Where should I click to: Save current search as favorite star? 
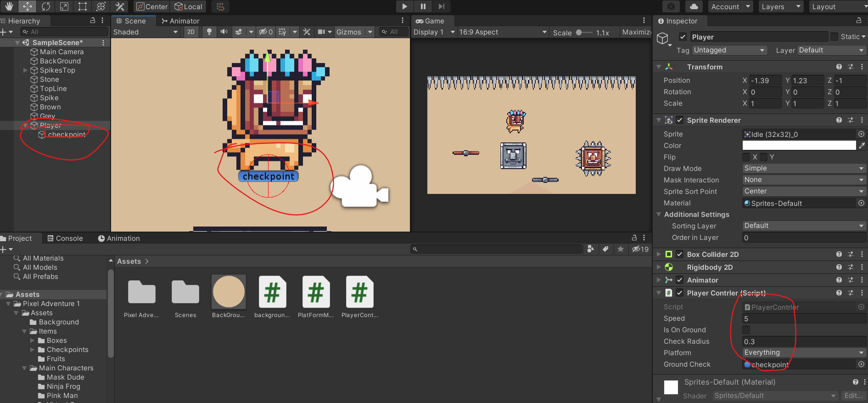[x=621, y=249]
